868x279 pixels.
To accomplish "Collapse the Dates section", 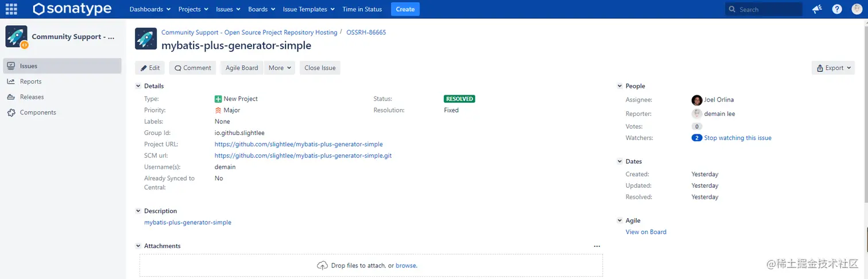I will coord(619,162).
